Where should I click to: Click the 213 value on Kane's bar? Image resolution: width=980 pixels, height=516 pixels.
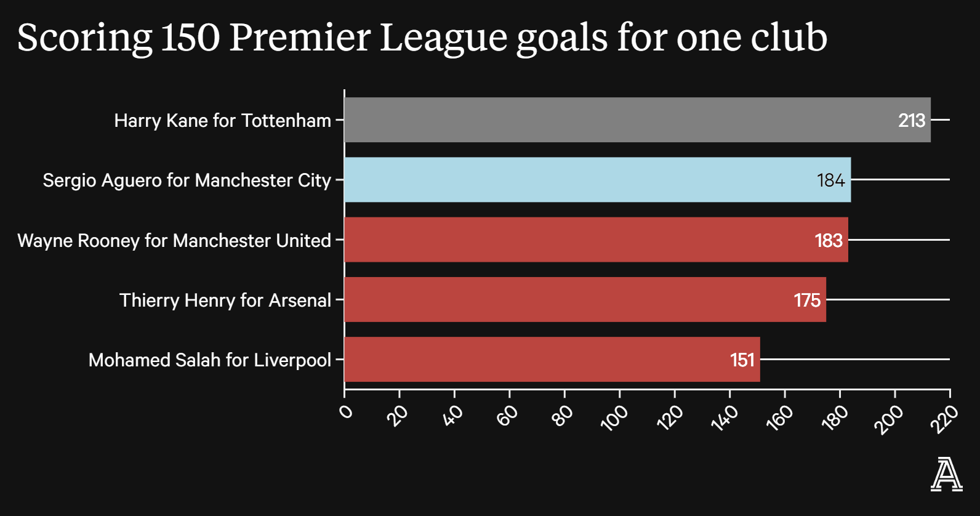[x=911, y=120]
